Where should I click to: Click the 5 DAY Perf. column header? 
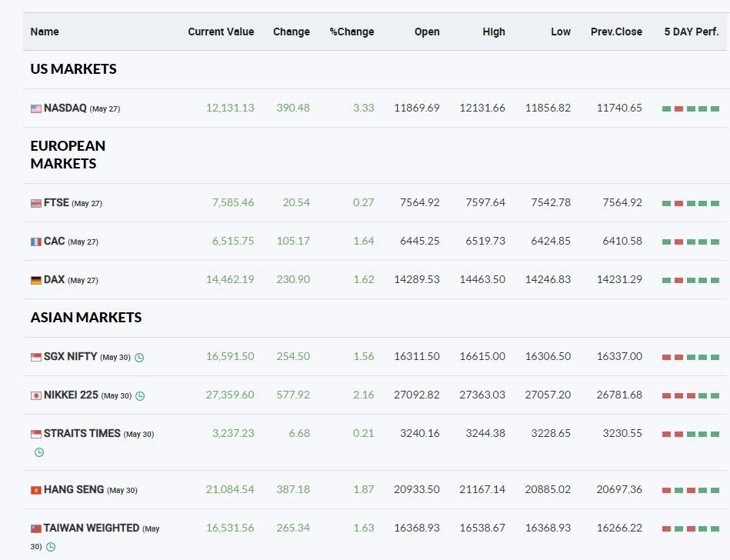[692, 32]
